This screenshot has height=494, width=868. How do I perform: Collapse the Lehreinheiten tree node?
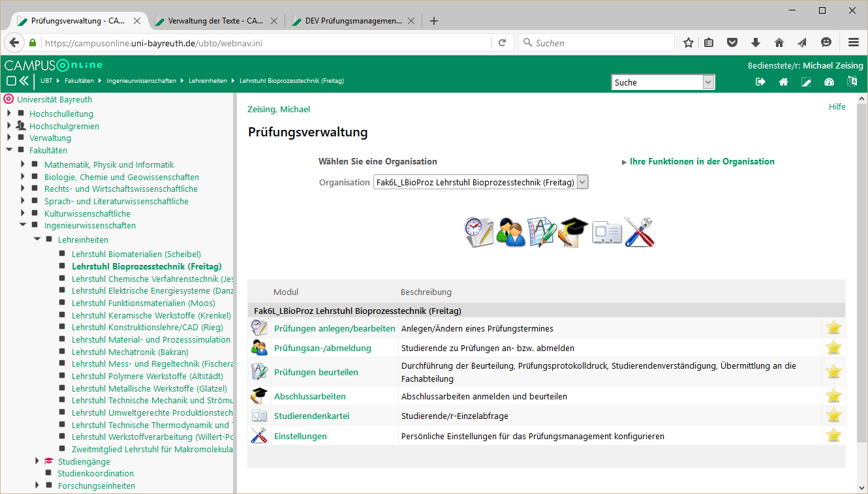coord(37,239)
